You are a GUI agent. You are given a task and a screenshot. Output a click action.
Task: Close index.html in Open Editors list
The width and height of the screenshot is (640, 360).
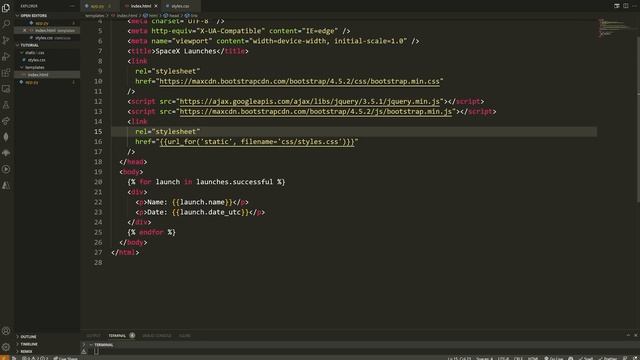coord(24,31)
